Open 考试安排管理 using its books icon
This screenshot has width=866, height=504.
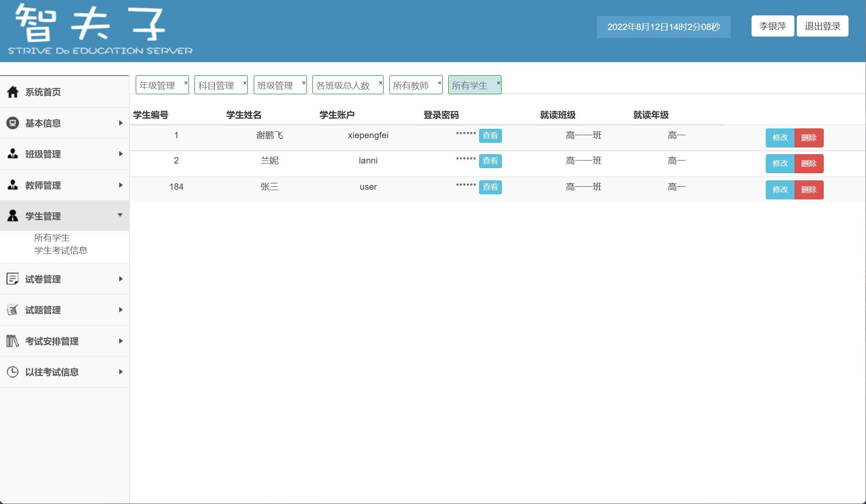point(12,341)
